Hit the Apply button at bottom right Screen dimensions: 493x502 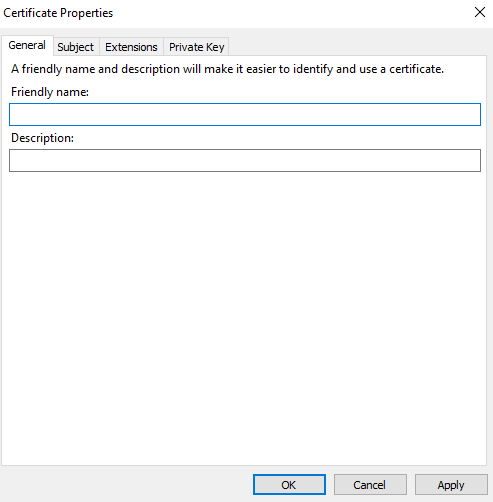point(451,485)
